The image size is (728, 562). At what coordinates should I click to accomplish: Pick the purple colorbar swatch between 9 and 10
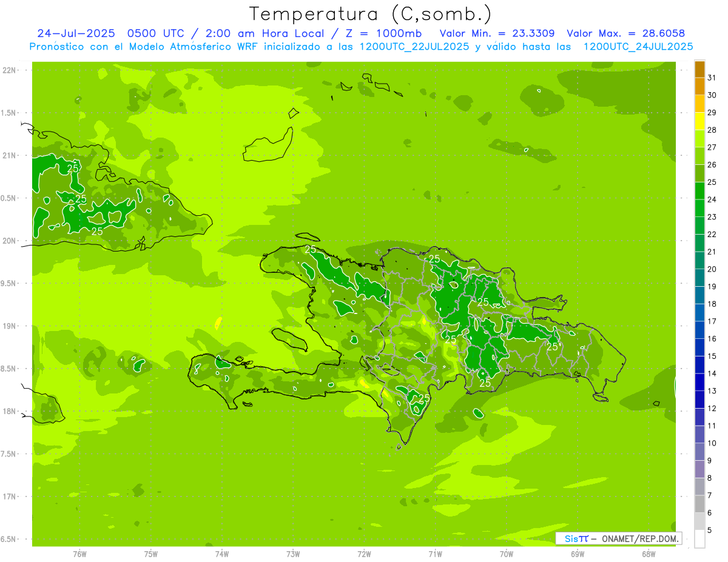click(x=699, y=452)
